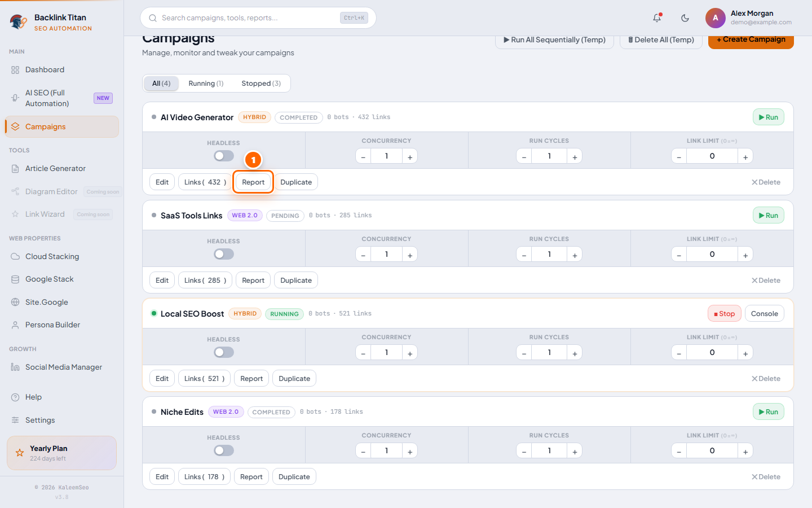Focus the search campaigns field
The image size is (812, 508).
[x=258, y=18]
